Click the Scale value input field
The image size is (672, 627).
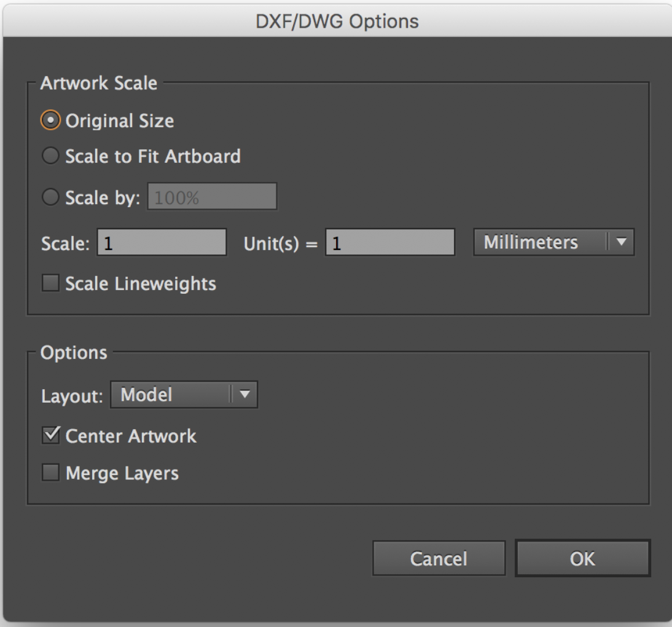162,242
